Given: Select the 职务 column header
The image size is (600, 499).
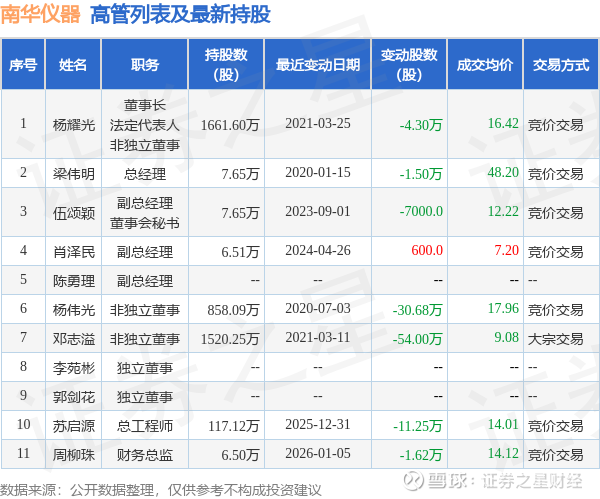Looking at the screenshot, I should tap(145, 64).
